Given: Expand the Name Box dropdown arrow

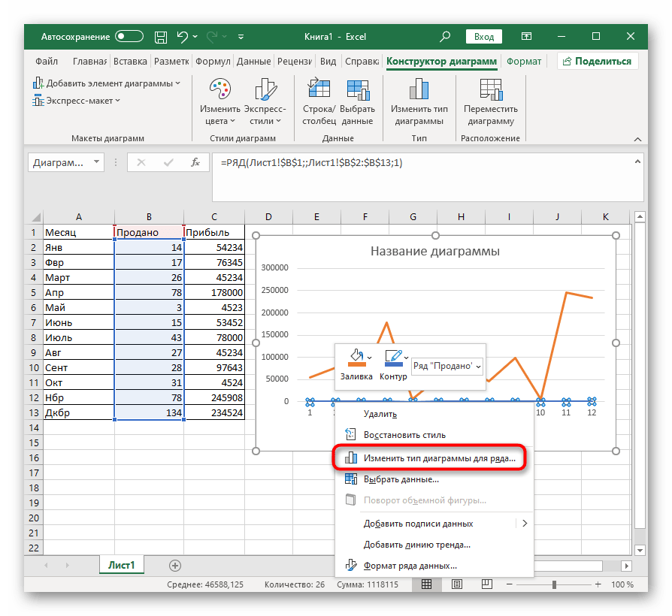Looking at the screenshot, I should (x=96, y=162).
